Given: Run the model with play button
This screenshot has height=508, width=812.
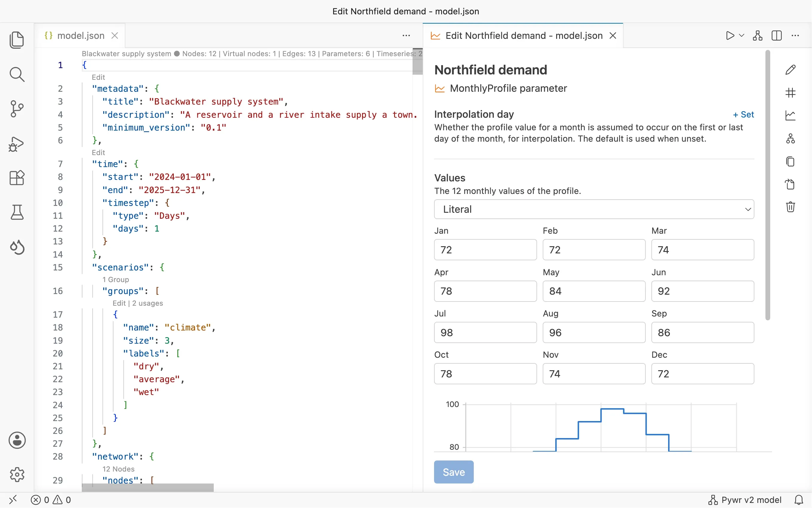Looking at the screenshot, I should click(x=730, y=36).
